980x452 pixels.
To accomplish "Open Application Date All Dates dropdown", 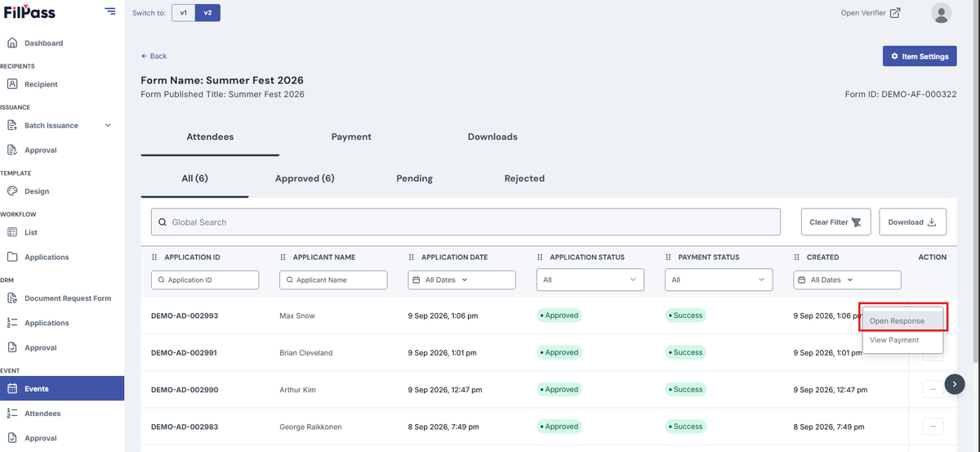I will coord(462,280).
